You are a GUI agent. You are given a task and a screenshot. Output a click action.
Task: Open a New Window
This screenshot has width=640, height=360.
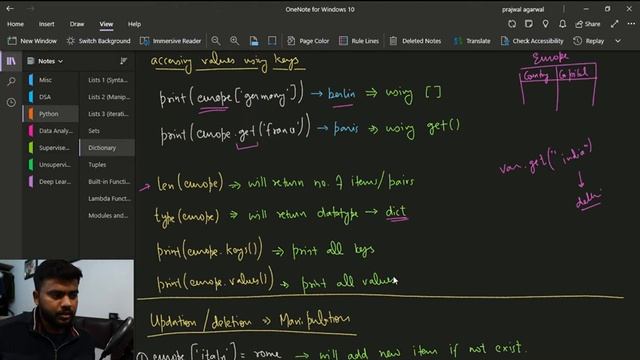coord(33,41)
